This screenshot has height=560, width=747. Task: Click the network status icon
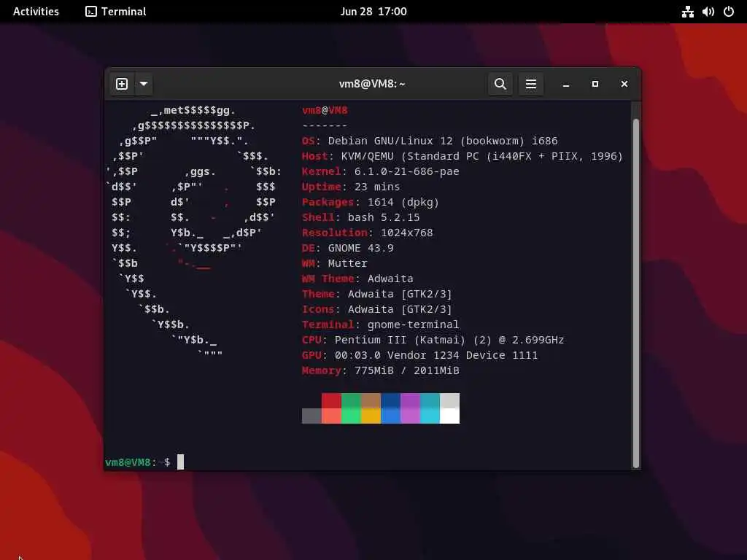point(687,12)
